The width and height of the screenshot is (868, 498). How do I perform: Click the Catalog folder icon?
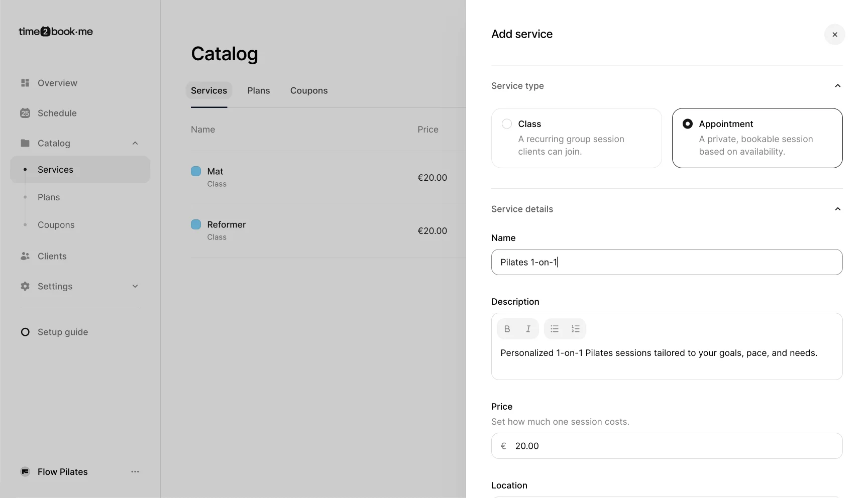[x=25, y=143]
